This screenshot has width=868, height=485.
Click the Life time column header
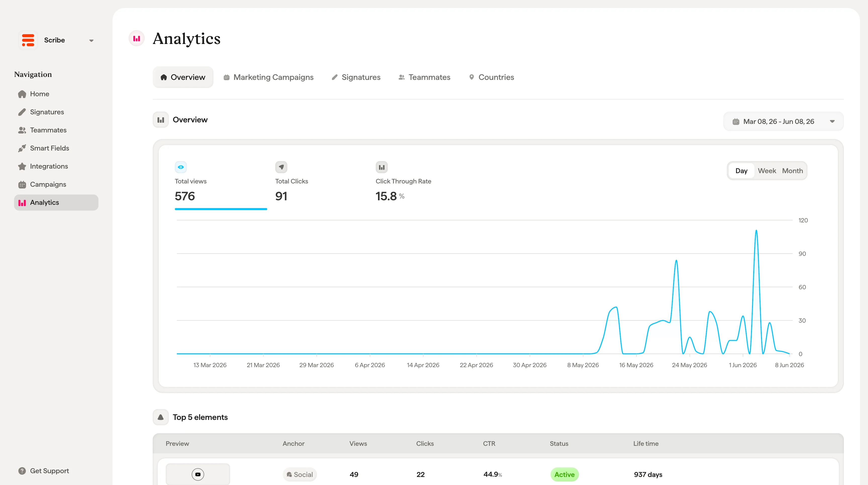[x=646, y=444]
